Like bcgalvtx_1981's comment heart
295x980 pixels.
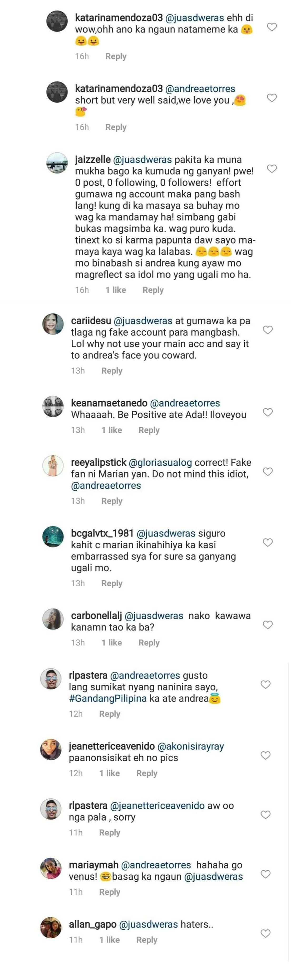click(x=268, y=542)
